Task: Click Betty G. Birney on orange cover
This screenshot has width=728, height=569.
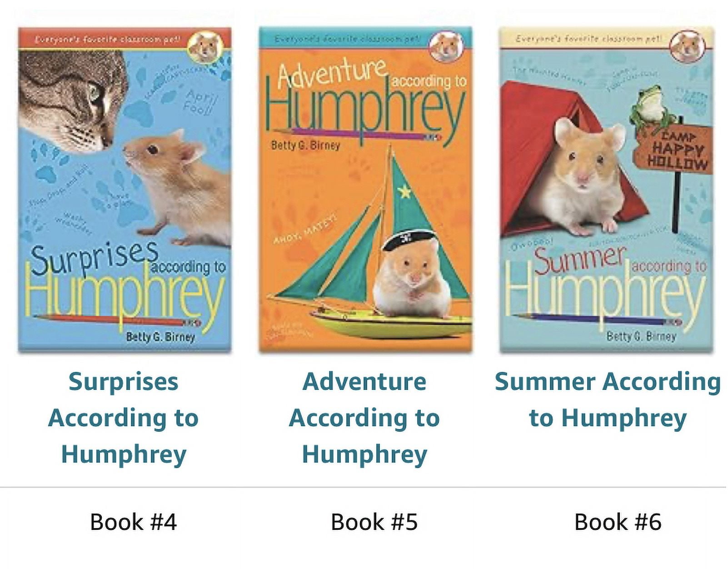Action: (305, 145)
